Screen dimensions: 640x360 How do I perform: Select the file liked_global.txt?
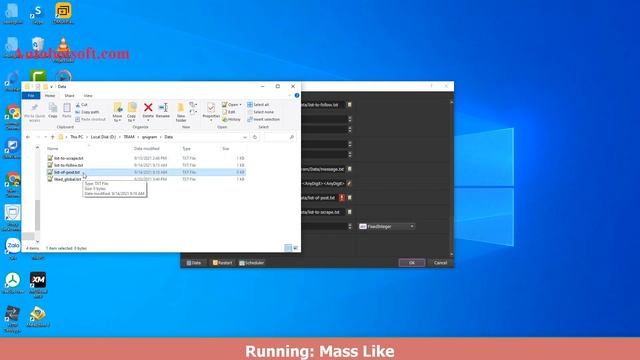point(67,179)
